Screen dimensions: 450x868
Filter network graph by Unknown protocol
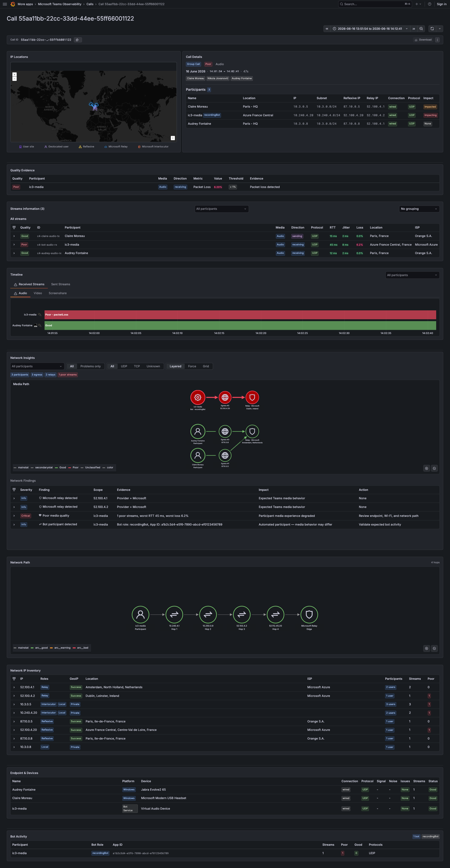[153, 366]
